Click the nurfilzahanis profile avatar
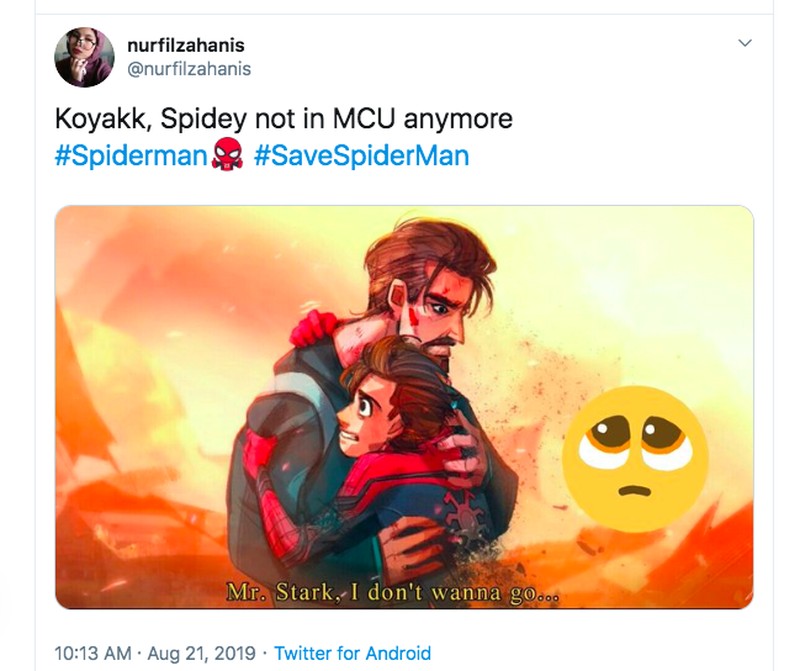 [83, 57]
